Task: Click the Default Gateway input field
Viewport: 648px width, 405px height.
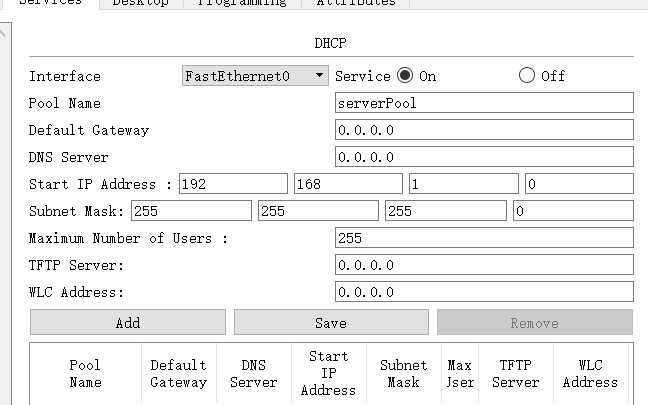Action: pos(484,130)
